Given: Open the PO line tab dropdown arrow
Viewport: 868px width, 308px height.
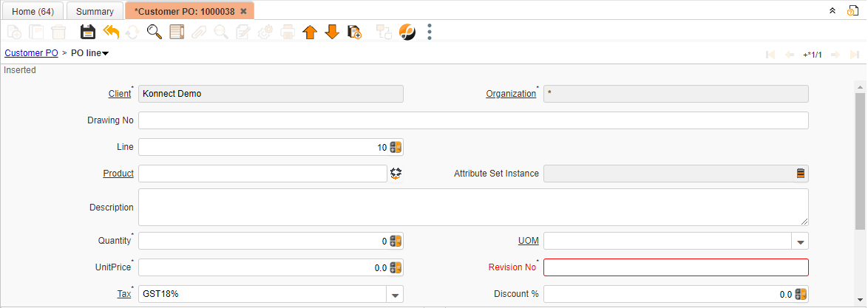Looking at the screenshot, I should (105, 54).
